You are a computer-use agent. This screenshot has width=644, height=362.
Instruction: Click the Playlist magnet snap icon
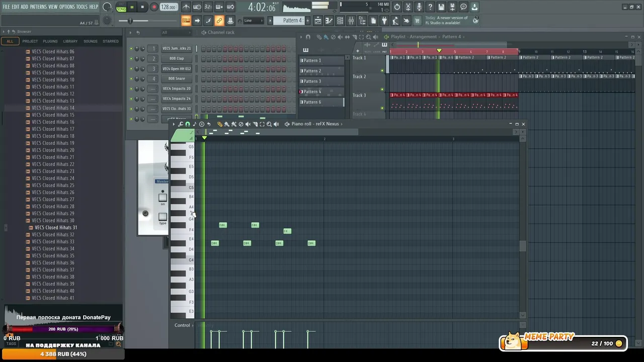click(x=308, y=37)
